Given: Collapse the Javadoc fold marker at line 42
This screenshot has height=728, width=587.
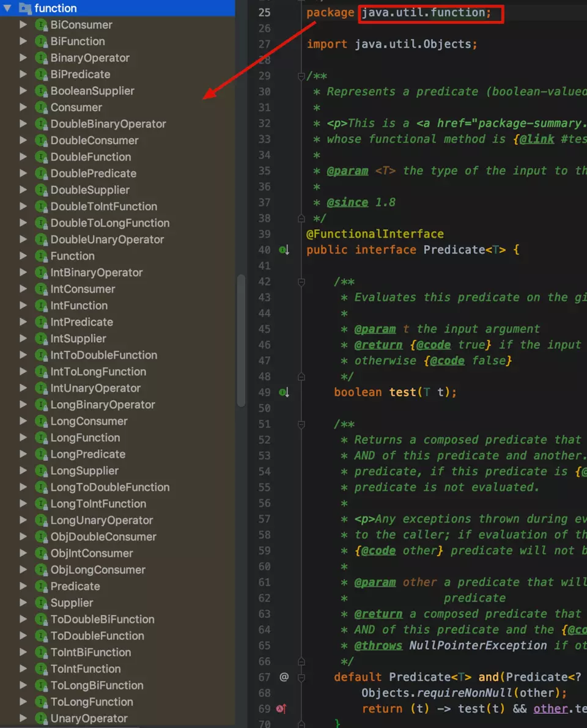Looking at the screenshot, I should point(301,282).
